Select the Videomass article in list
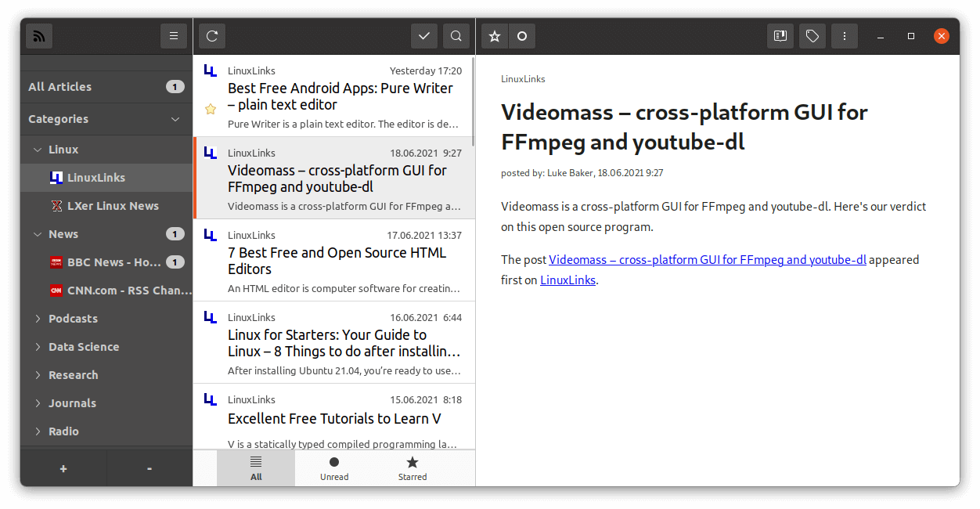This screenshot has width=980, height=509. click(x=333, y=178)
